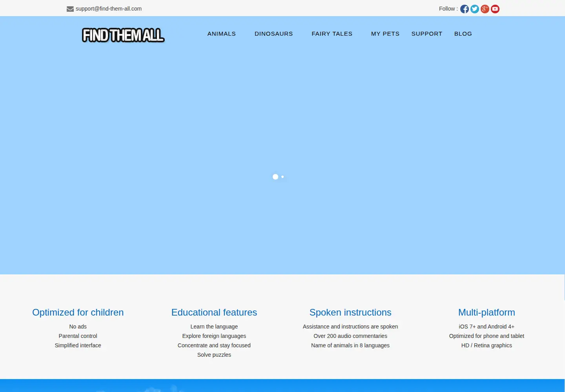Open the My Pets menu item
This screenshot has height=392, width=565.
[385, 34]
